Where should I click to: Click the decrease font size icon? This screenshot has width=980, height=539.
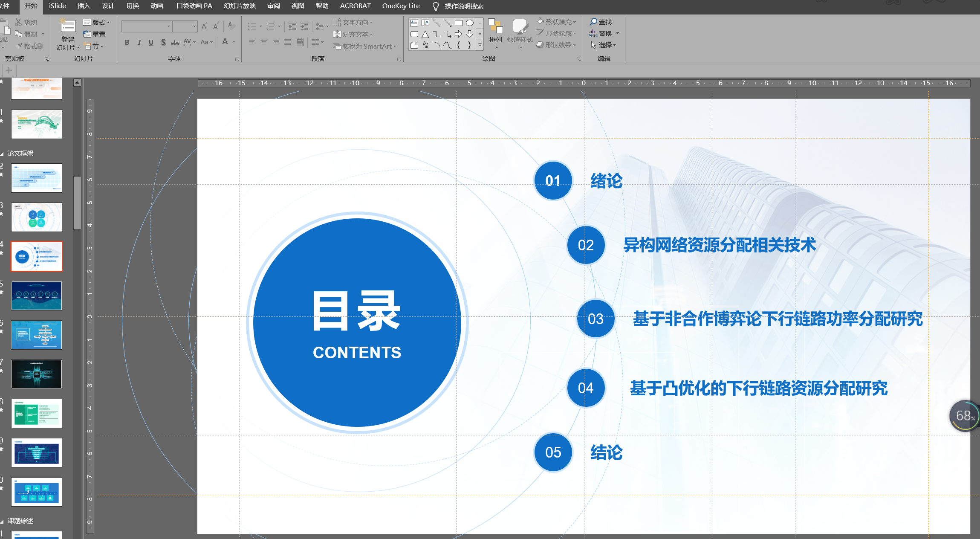[x=216, y=26]
